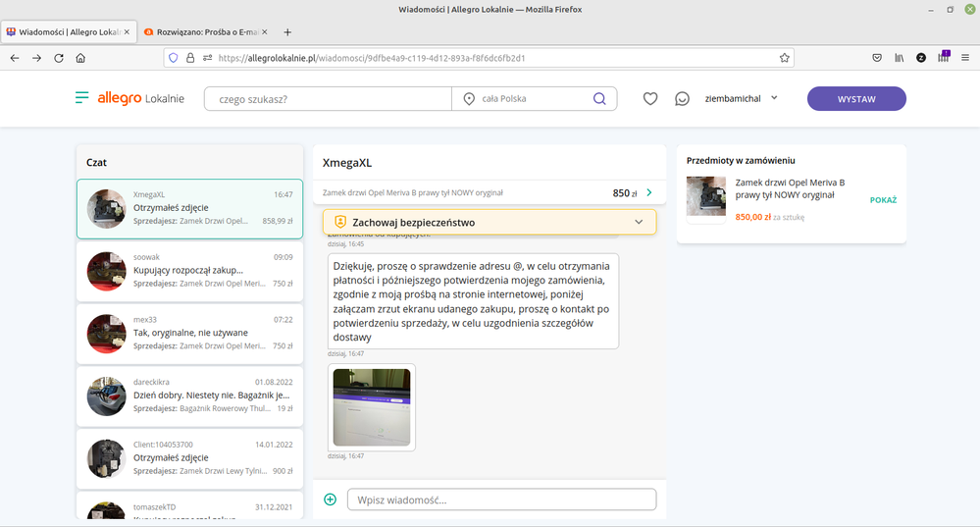This screenshot has height=527, width=980.
Task: Click the Czat panel heading
Action: (96, 162)
